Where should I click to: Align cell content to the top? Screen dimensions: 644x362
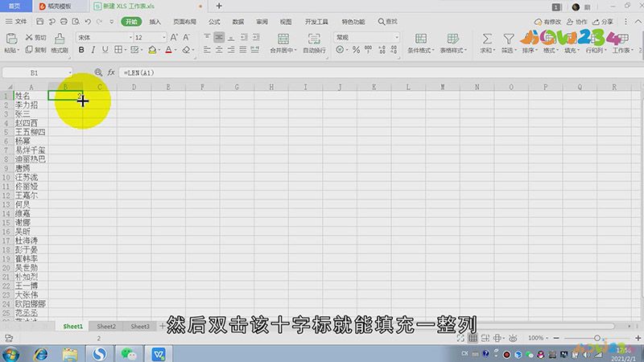click(x=207, y=37)
